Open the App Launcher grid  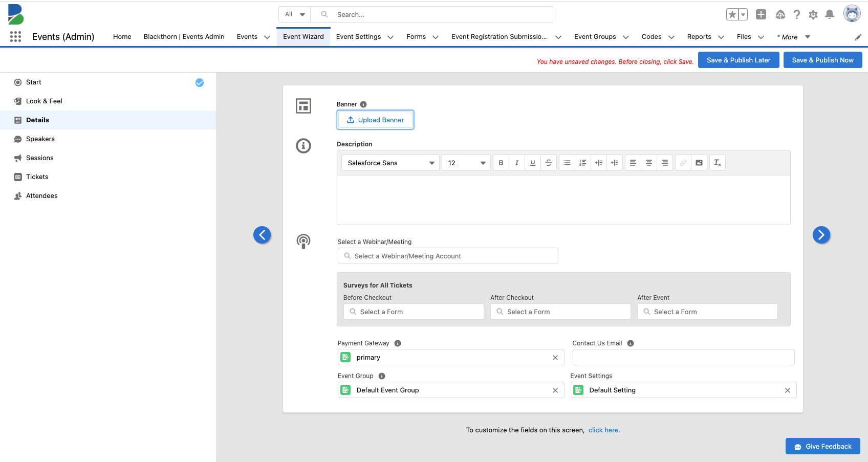16,37
